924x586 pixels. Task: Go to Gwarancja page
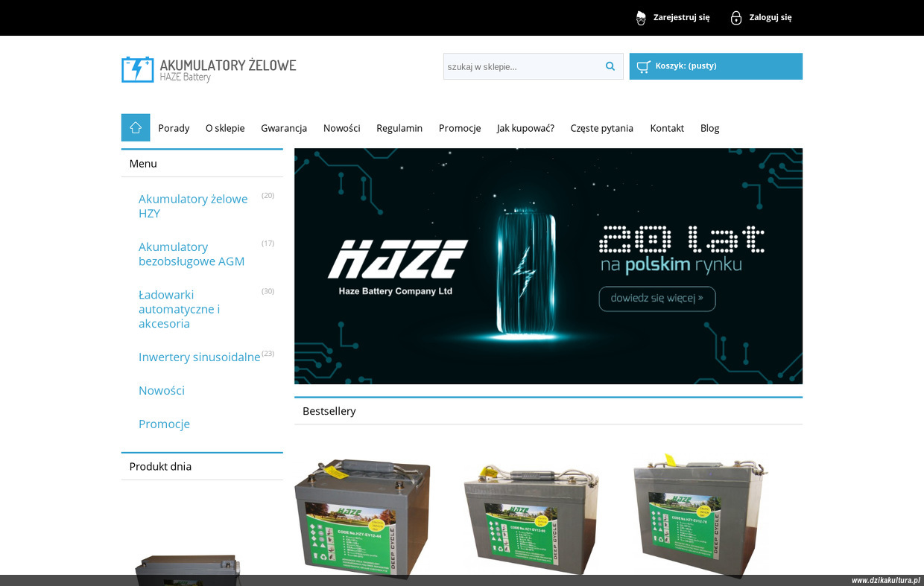point(284,128)
